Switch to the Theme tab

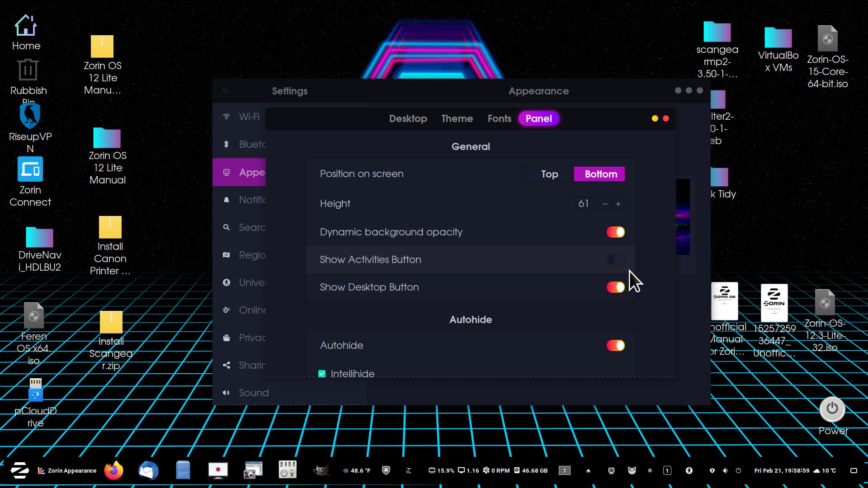(x=457, y=118)
